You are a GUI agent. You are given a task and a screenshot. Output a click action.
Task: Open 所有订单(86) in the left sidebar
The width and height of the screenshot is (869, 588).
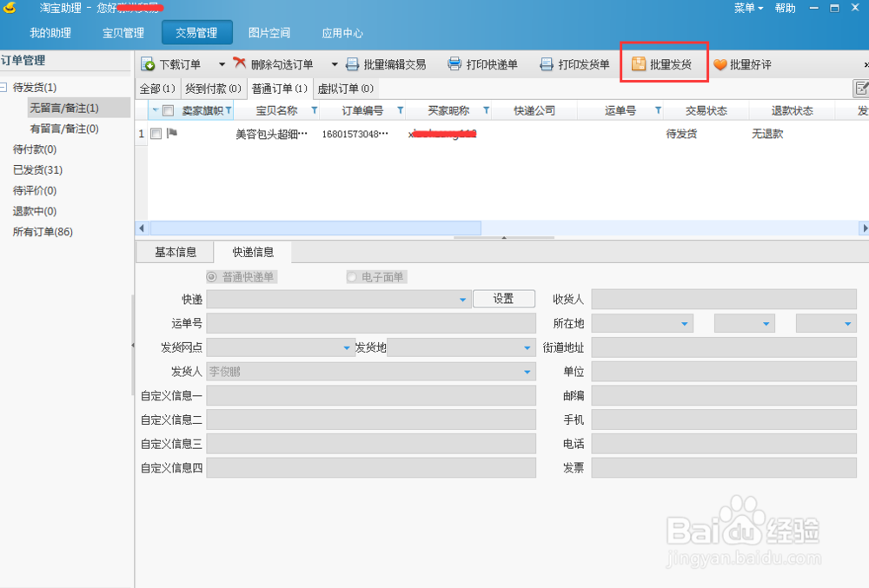coord(40,231)
